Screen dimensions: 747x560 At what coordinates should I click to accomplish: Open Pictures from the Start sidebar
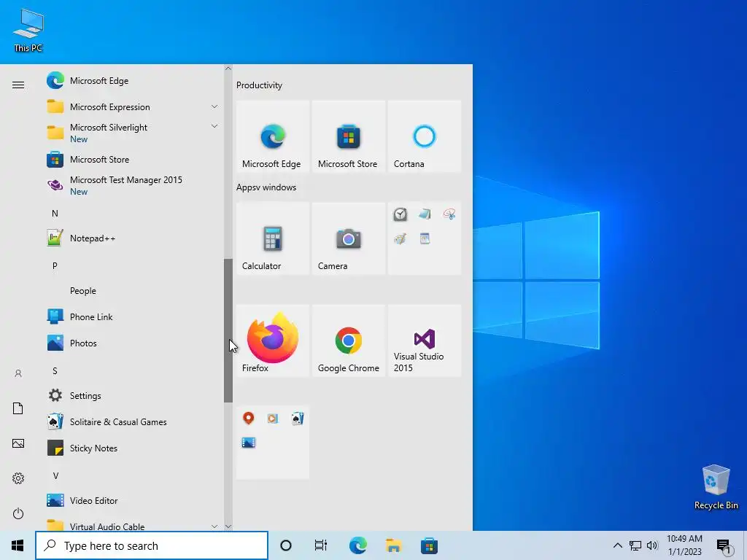coord(18,443)
